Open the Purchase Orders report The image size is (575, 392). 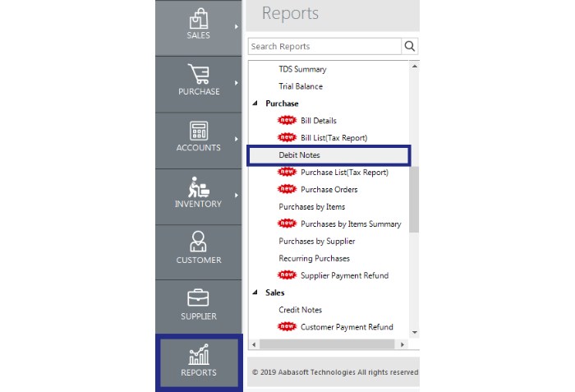click(329, 189)
